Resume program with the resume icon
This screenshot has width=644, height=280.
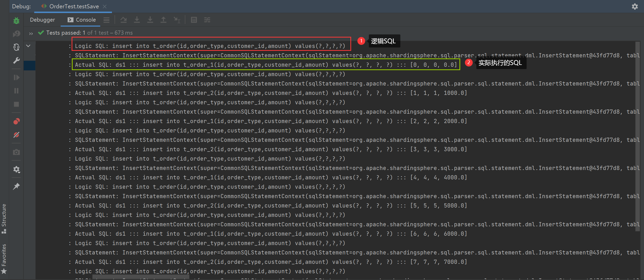(x=16, y=77)
